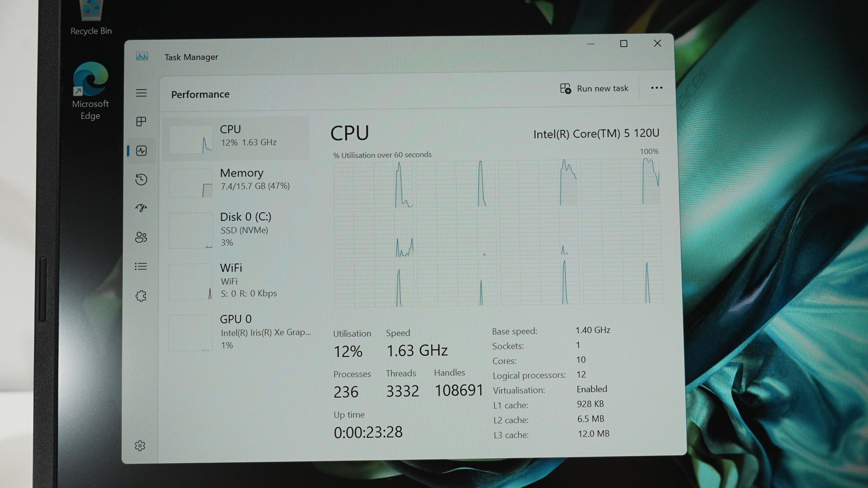The width and height of the screenshot is (868, 488).
Task: Open the three-dot more options menu
Action: point(656,88)
